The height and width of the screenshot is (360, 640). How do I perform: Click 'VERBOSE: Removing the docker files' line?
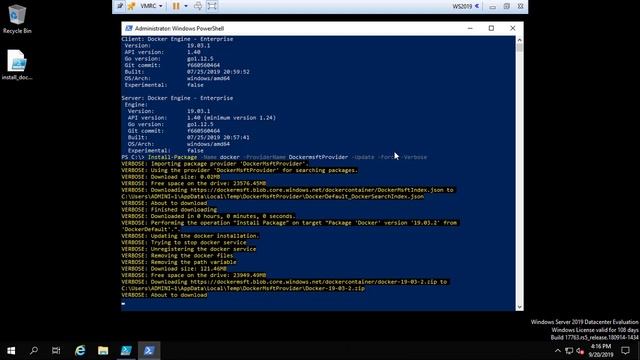coord(177,256)
